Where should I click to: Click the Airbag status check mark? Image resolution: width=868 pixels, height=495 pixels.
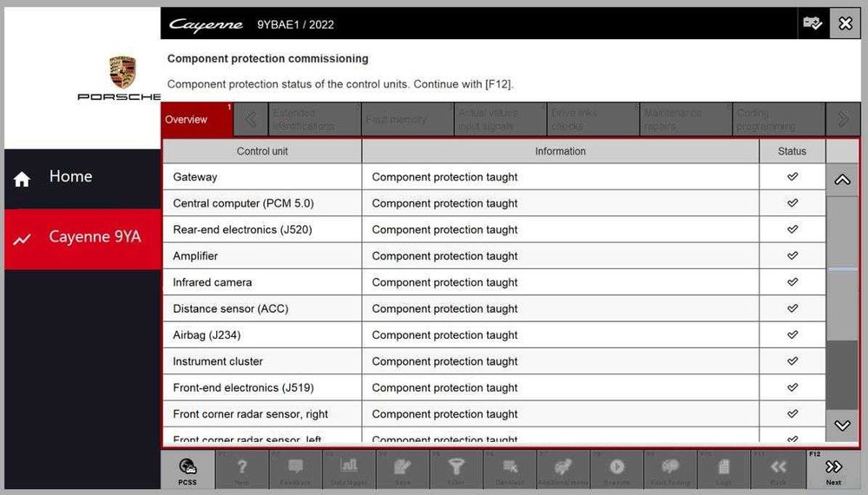[x=792, y=334]
